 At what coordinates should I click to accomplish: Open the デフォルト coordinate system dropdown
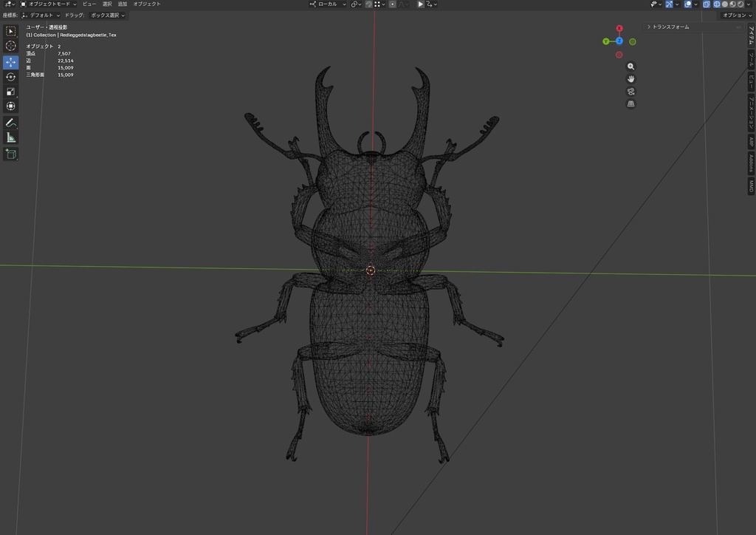[x=41, y=16]
